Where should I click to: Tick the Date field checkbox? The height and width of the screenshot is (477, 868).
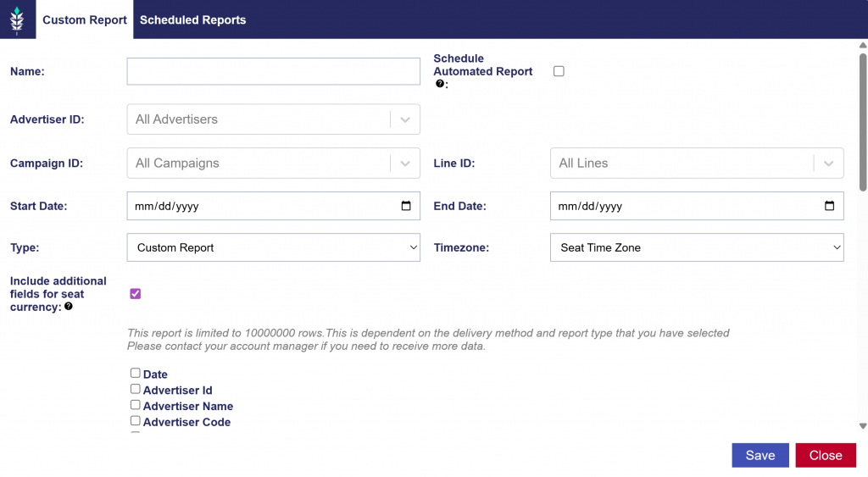click(x=136, y=373)
